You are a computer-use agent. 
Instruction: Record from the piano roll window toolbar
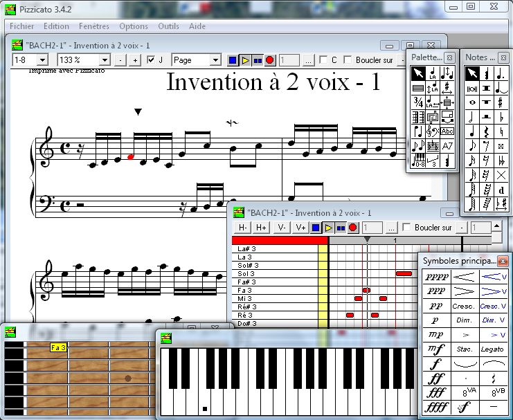point(353,228)
